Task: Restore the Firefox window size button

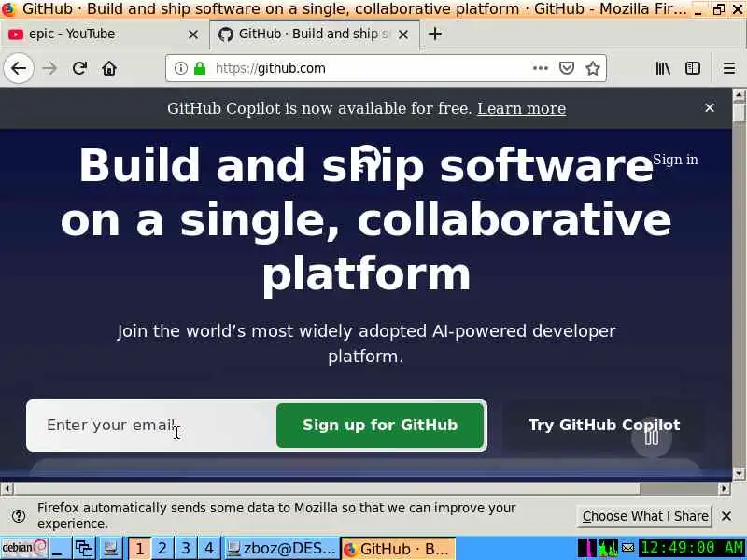Action: click(x=719, y=9)
